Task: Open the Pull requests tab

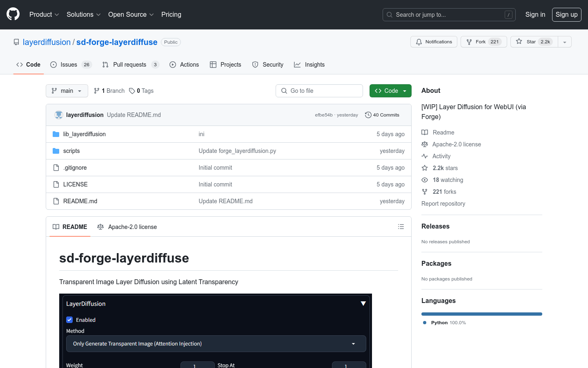Action: pos(130,65)
